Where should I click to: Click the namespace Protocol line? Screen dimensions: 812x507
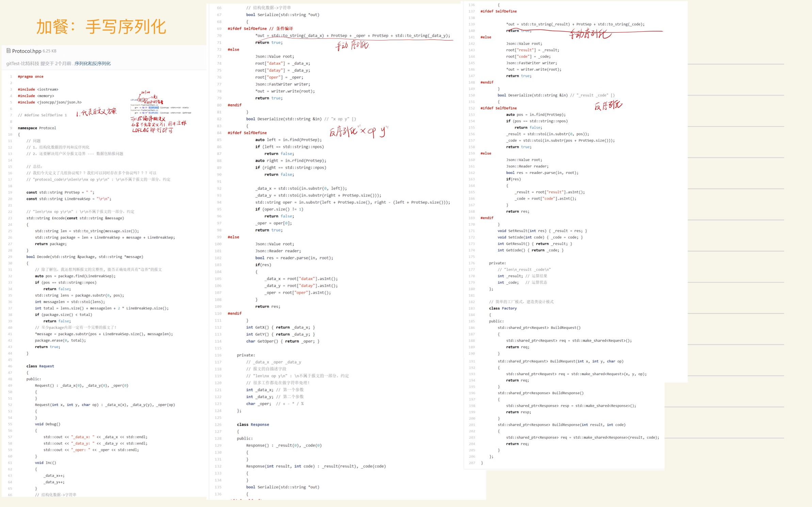[x=37, y=128]
